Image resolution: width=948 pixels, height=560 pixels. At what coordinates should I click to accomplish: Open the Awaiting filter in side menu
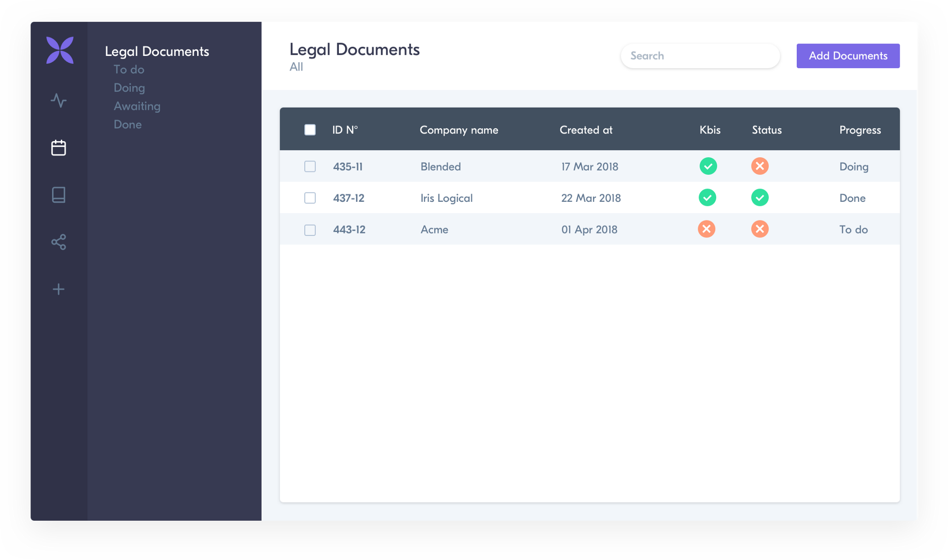[137, 106]
